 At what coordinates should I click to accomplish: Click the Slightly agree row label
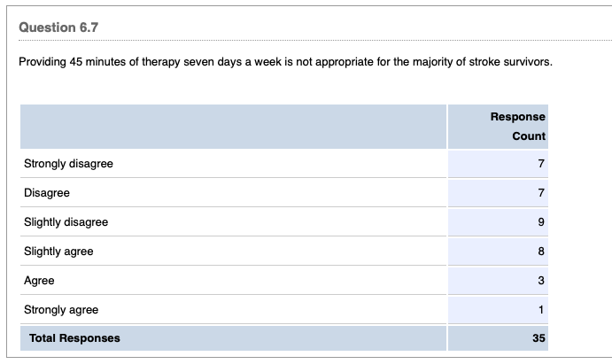click(x=58, y=252)
